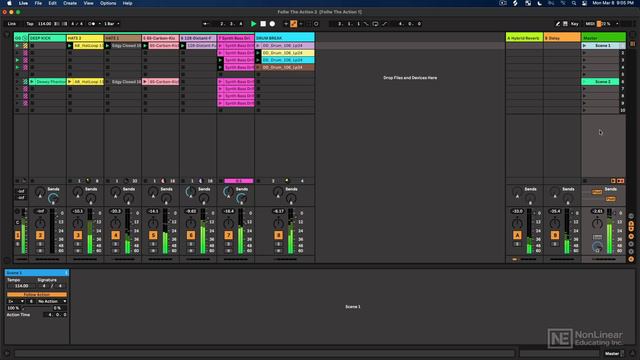Open the Edit menu
This screenshot has width=640, height=360.
click(x=53, y=3)
